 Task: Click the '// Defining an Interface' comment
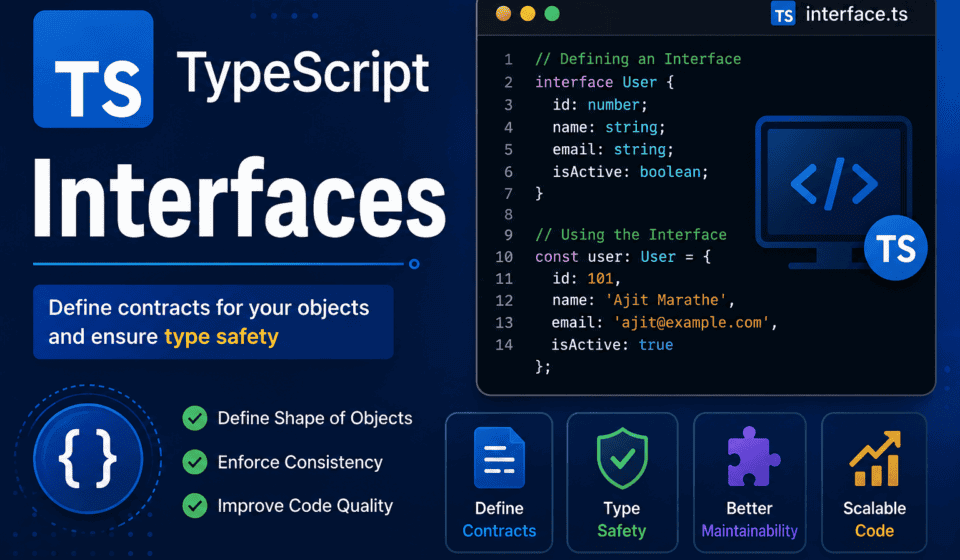pos(638,59)
